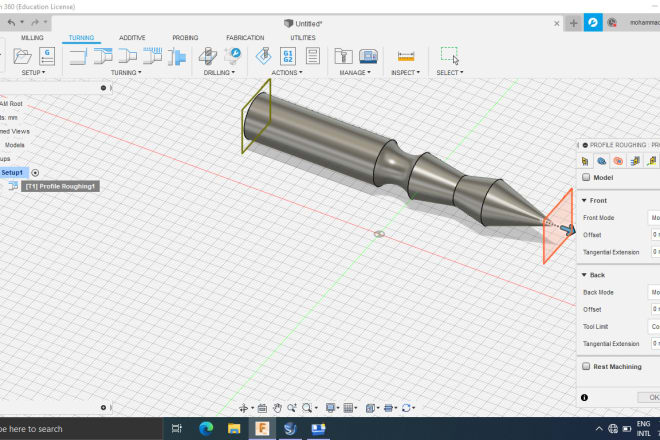This screenshot has width=660, height=440.
Task: Click the Orbit navigation icon
Action: tap(243, 408)
